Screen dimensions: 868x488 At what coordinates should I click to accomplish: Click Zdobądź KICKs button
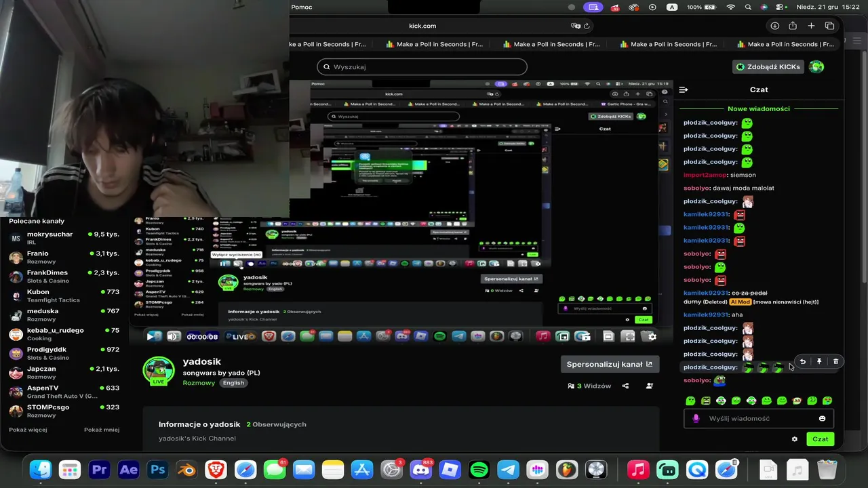(769, 66)
